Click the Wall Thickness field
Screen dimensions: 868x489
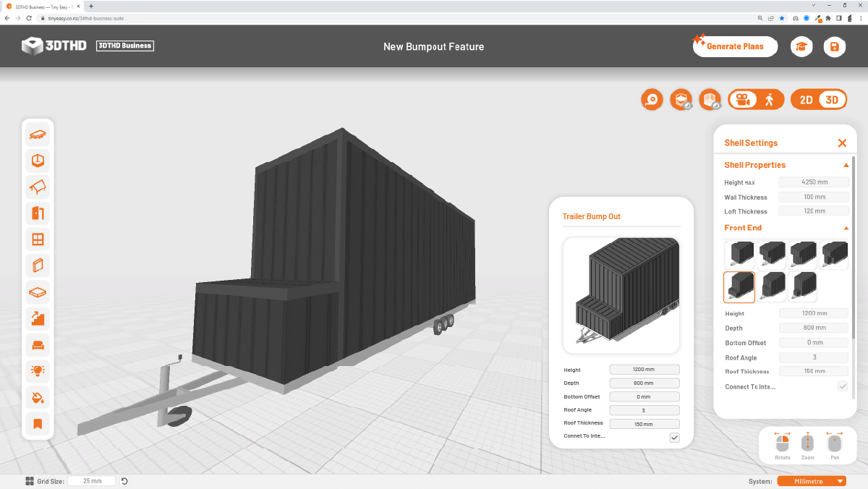coord(814,197)
